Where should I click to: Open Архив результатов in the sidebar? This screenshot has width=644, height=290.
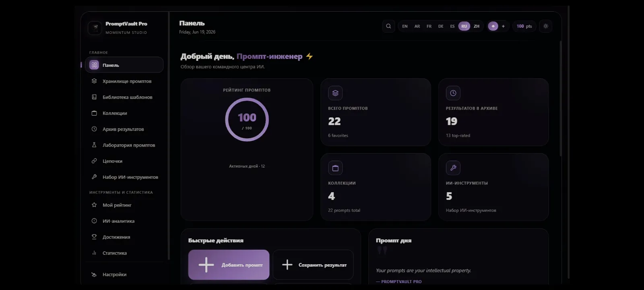(x=124, y=129)
